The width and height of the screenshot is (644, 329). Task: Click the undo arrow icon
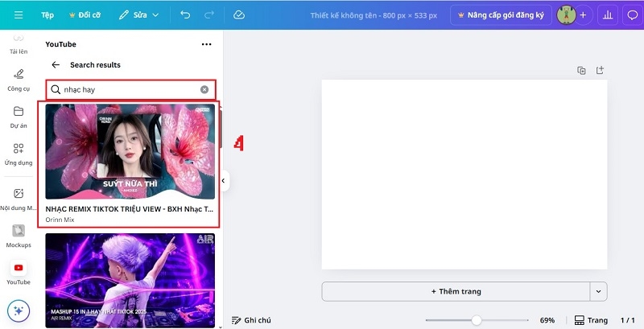185,15
